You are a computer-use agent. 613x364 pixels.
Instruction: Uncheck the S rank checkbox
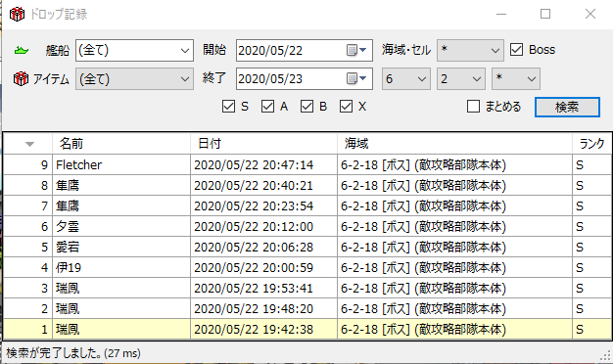point(228,107)
